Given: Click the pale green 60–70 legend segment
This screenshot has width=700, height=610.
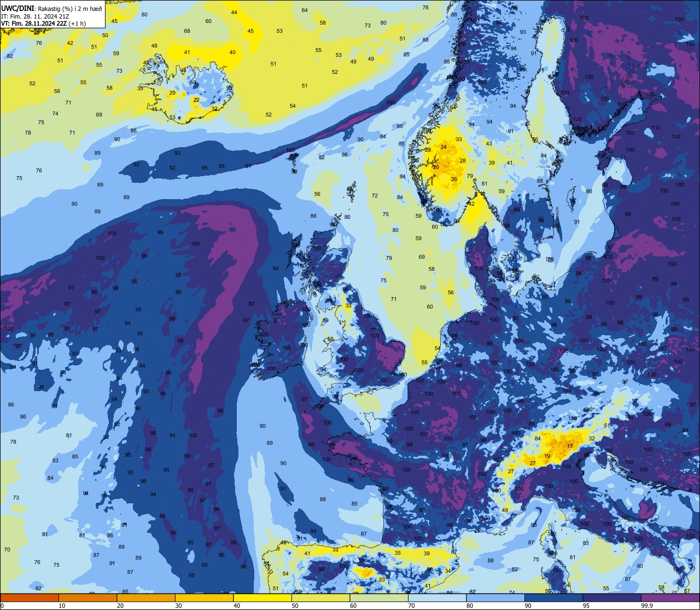Looking at the screenshot, I should pyautogui.click(x=379, y=598).
